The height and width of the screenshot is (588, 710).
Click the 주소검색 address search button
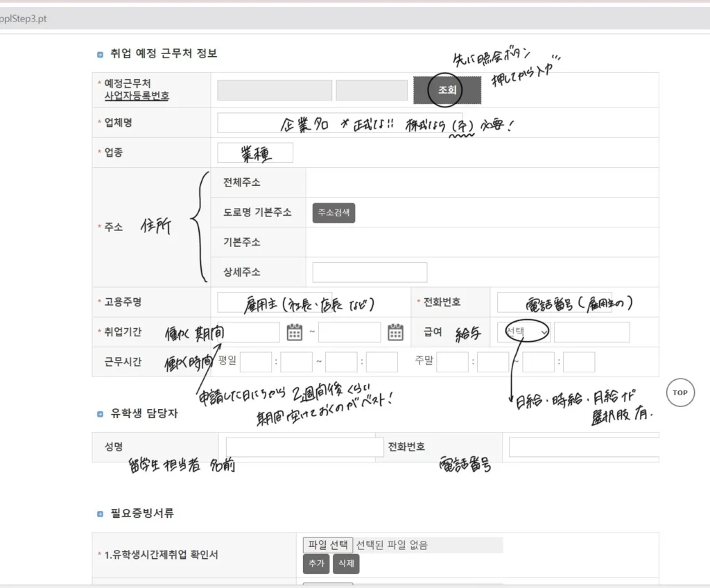point(334,213)
